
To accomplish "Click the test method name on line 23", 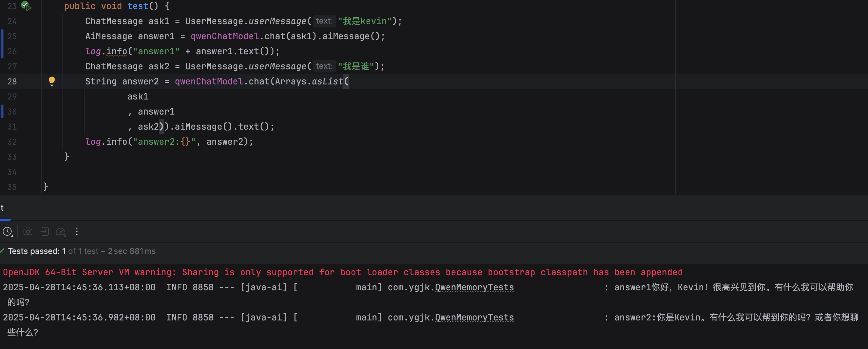I will pos(138,6).
